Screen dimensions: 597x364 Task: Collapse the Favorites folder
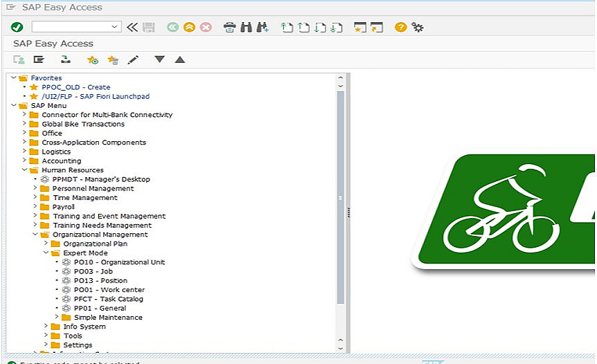click(x=14, y=78)
